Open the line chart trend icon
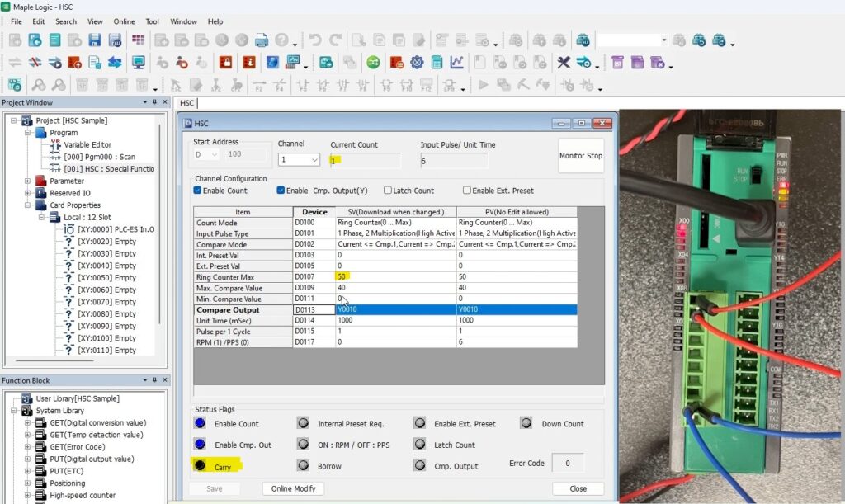 pos(457,63)
